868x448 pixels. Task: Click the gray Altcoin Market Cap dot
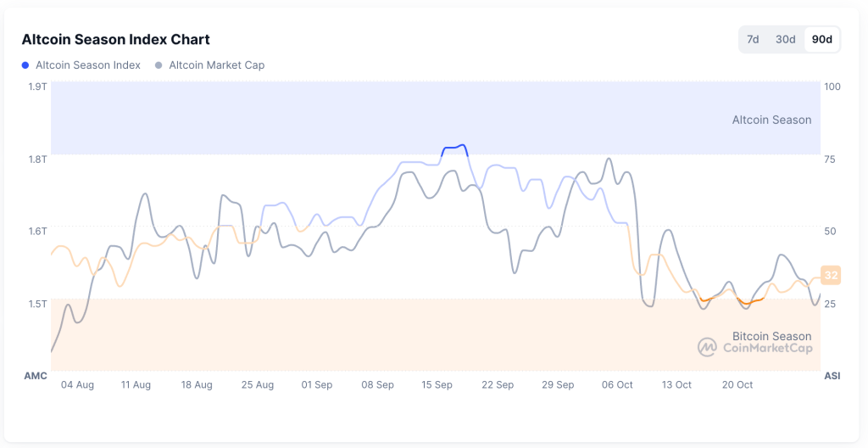159,65
